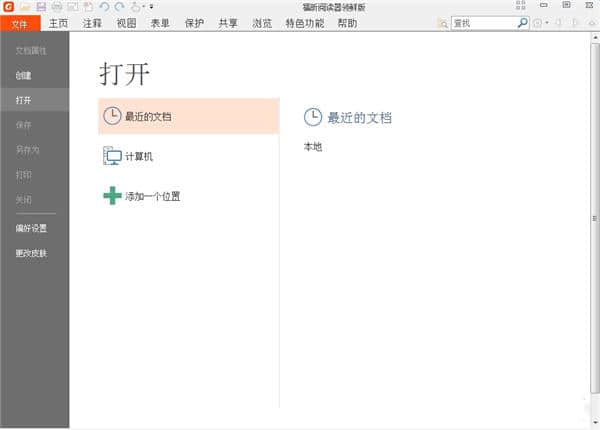Click the redo arrow icon
Image resolution: width=600 pixels, height=430 pixels.
click(x=118, y=6)
